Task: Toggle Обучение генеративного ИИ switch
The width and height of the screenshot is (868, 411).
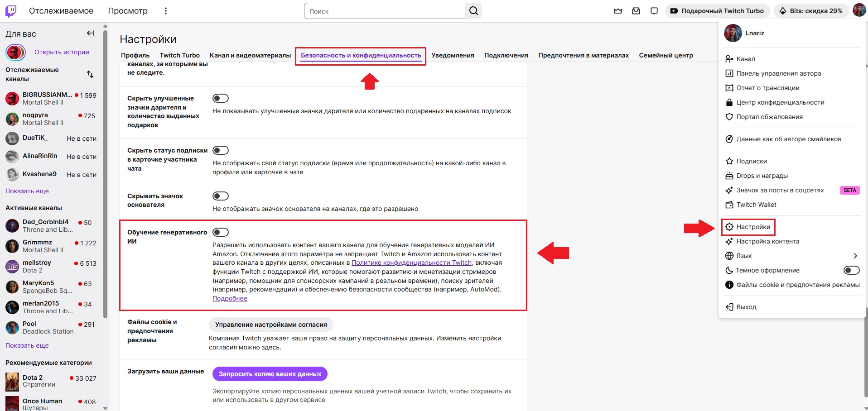Action: (221, 232)
